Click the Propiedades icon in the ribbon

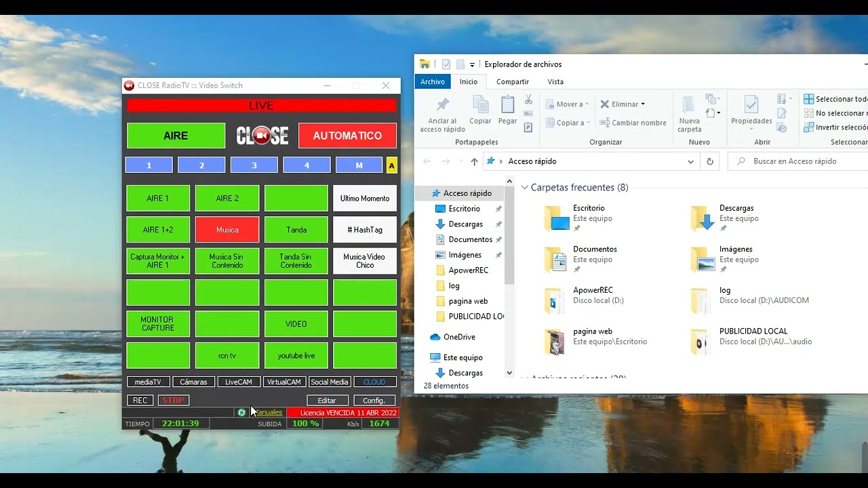(x=751, y=104)
